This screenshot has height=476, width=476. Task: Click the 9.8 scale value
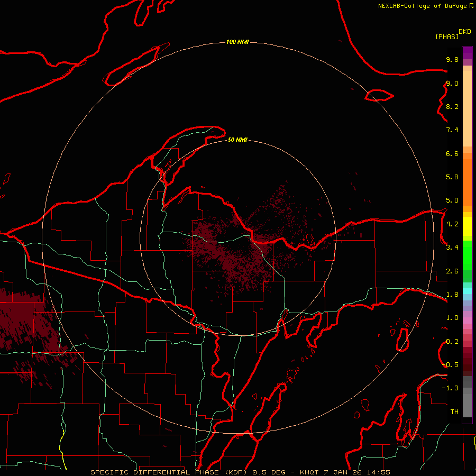click(452, 59)
